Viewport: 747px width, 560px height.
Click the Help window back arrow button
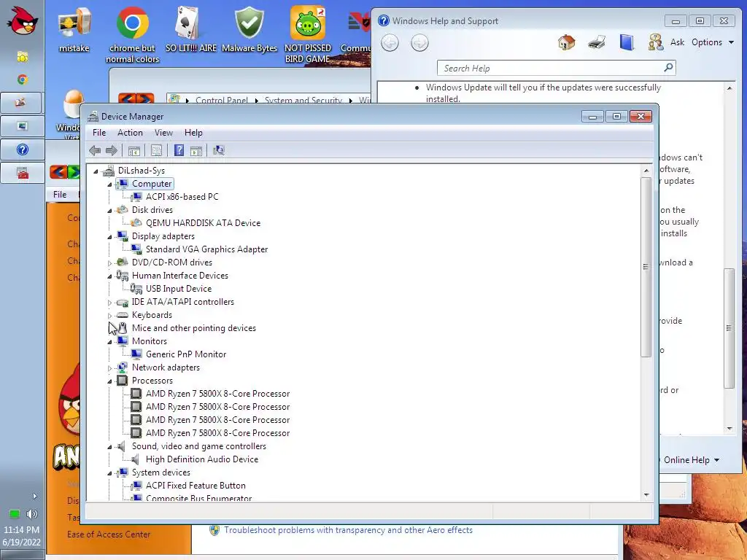click(x=390, y=43)
